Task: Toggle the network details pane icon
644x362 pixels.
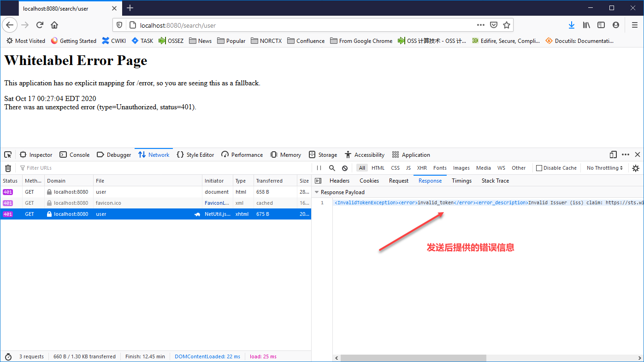Action: pyautogui.click(x=318, y=181)
